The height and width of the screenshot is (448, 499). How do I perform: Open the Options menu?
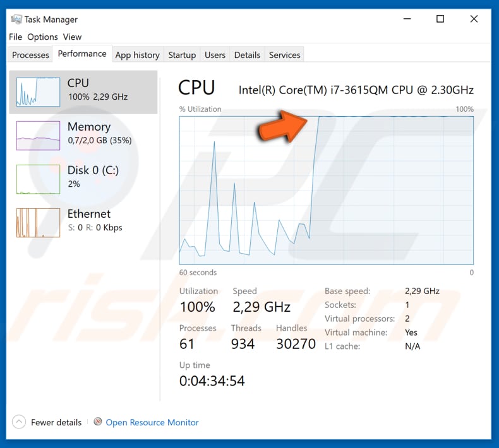[42, 37]
